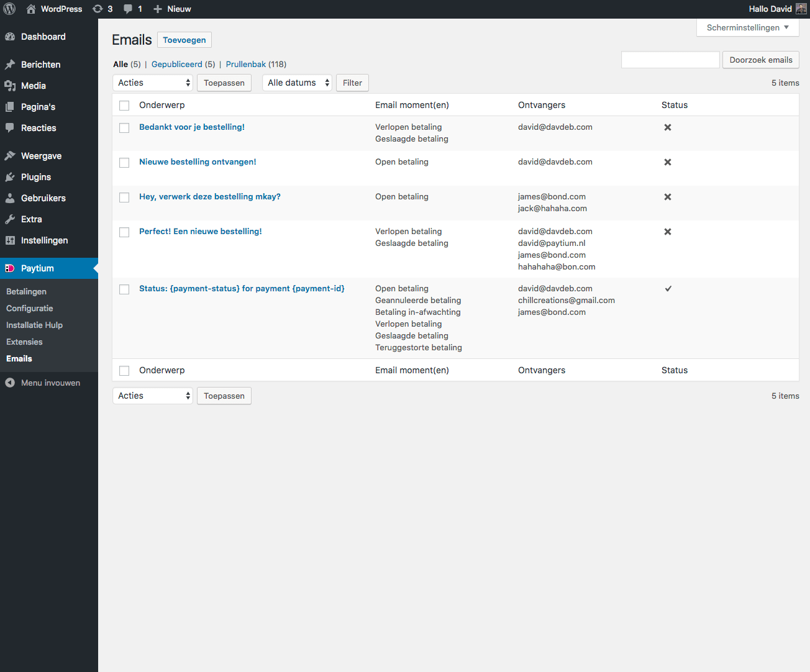Image resolution: width=810 pixels, height=672 pixels.
Task: Click the Paytium icon in sidebar
Action: pos(9,268)
